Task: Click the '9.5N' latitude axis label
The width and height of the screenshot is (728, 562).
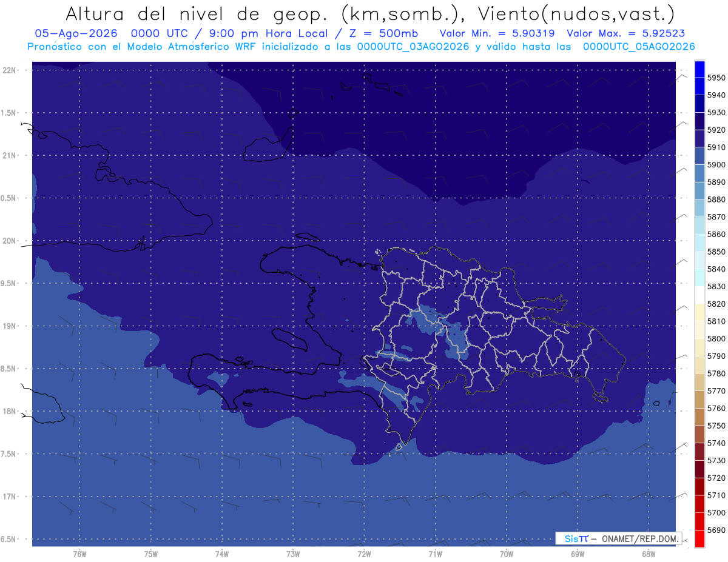Action: (x=8, y=284)
